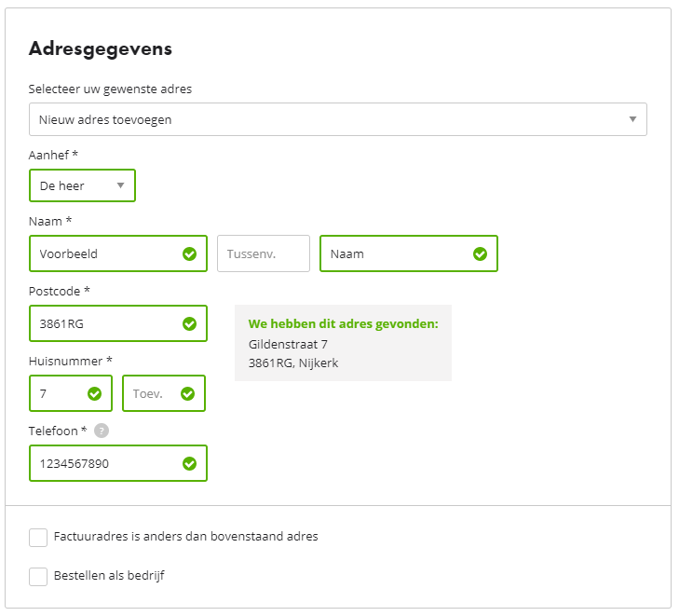Screen dimensions: 679x616
Task: Select the Huisnummer field containing 7
Action: pos(71,394)
